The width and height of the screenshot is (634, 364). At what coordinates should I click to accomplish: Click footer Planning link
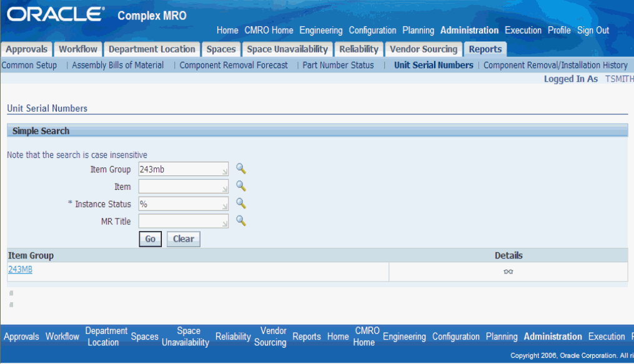(x=502, y=336)
